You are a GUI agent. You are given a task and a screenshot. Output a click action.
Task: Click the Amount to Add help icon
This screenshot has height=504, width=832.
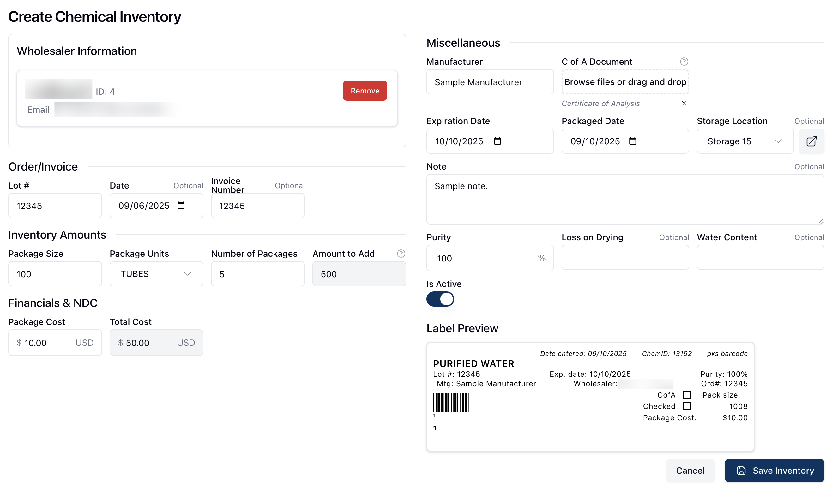coord(401,254)
